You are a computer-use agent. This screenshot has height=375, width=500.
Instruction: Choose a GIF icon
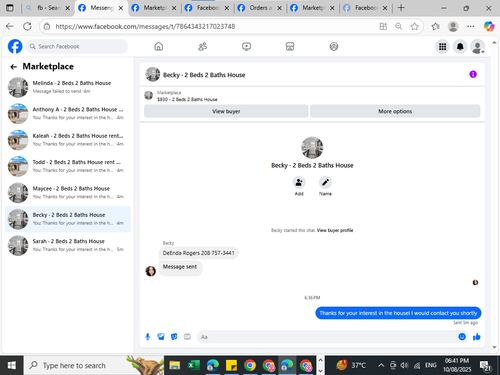[187, 337]
